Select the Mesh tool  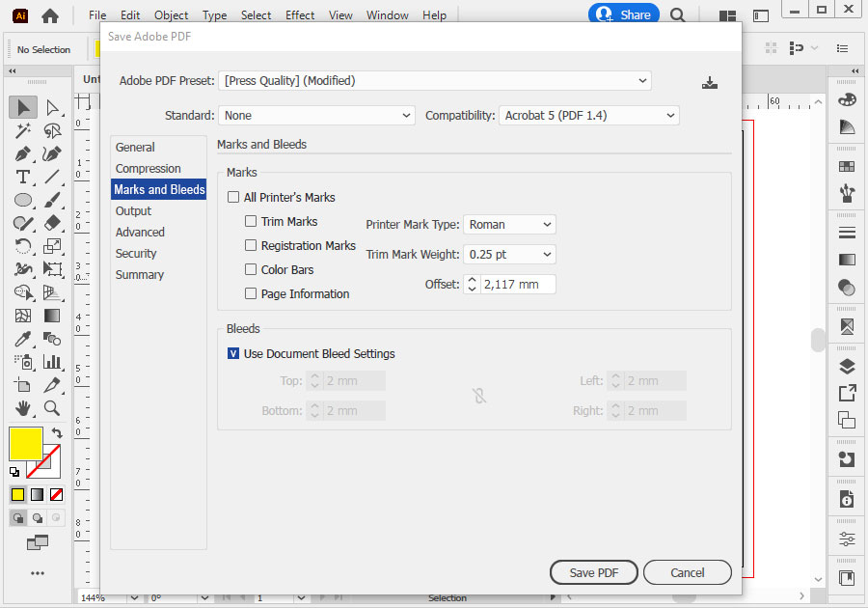tap(23, 316)
